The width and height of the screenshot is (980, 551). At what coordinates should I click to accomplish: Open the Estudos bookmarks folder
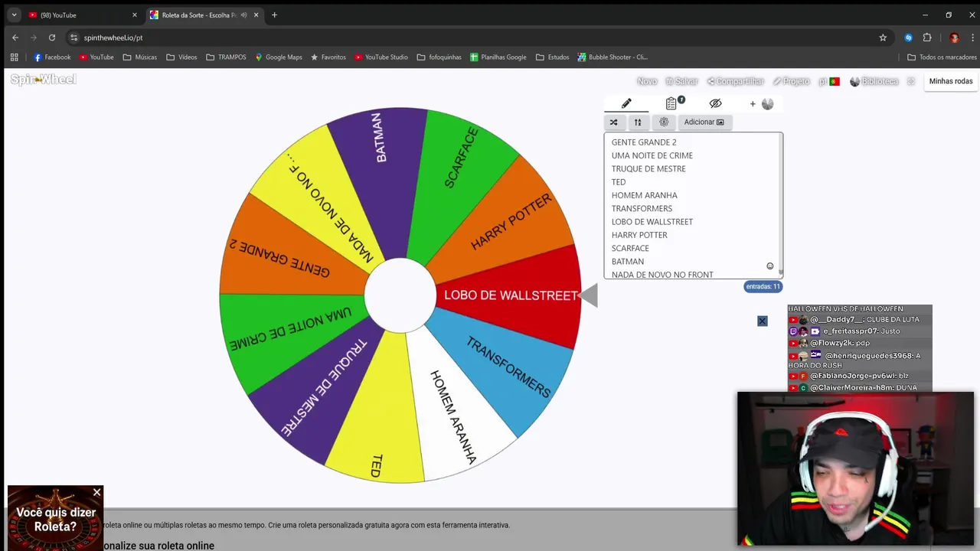click(x=552, y=57)
